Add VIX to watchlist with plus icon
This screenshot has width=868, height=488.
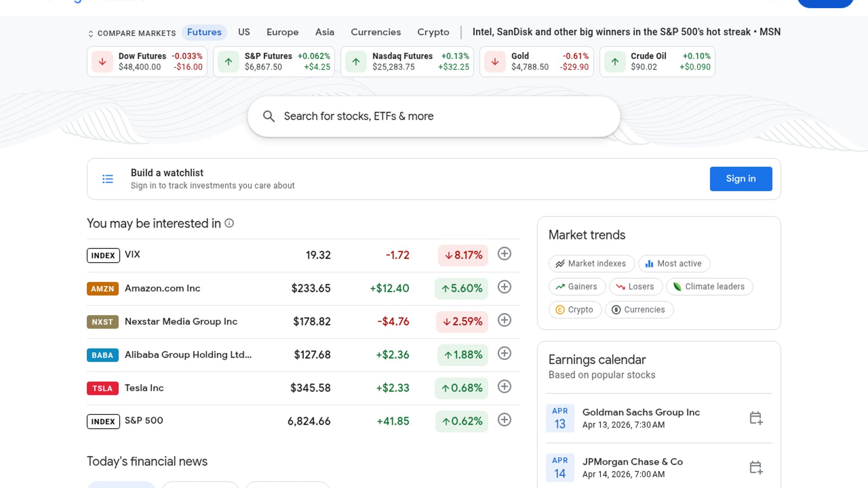tap(504, 254)
